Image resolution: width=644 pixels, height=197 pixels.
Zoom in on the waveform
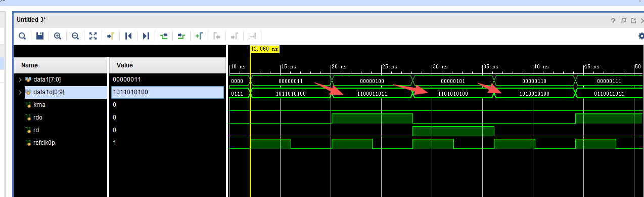58,36
